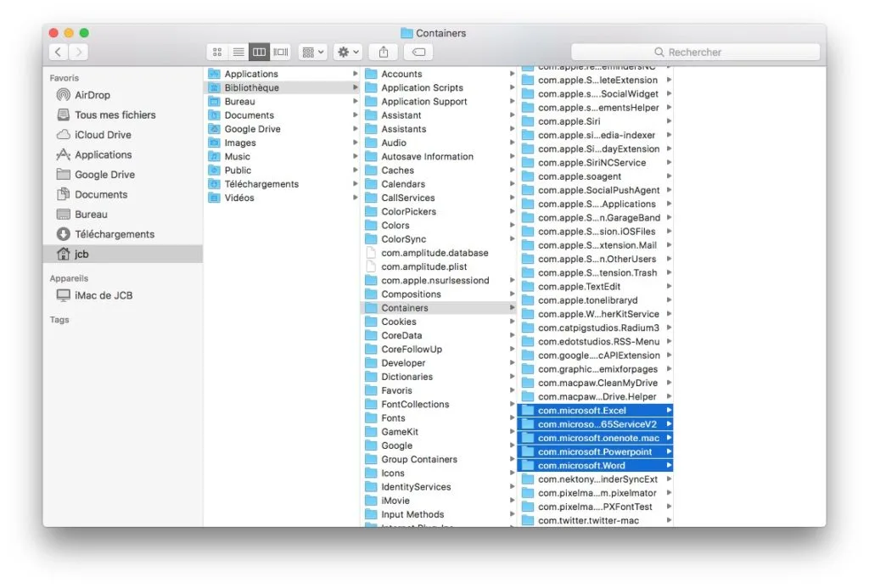This screenshot has width=869, height=588.
Task: Expand the Google Drive arrow in first column
Action: pyautogui.click(x=355, y=129)
